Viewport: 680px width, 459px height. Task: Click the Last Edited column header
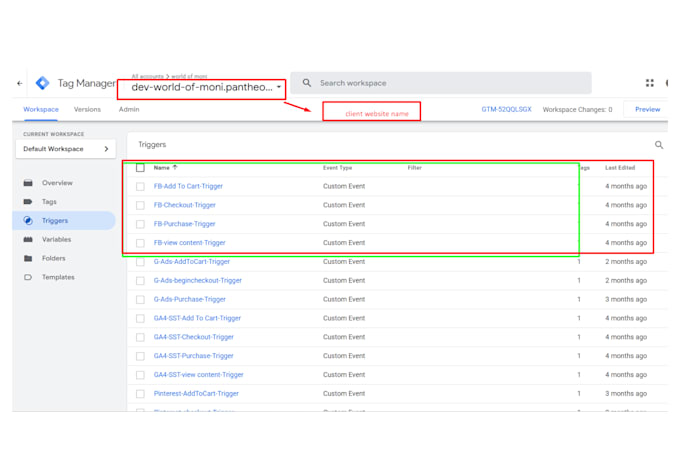620,167
